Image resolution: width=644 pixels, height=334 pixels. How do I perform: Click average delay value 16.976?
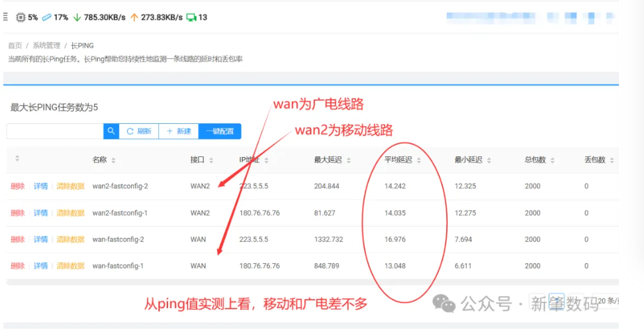pyautogui.click(x=395, y=239)
